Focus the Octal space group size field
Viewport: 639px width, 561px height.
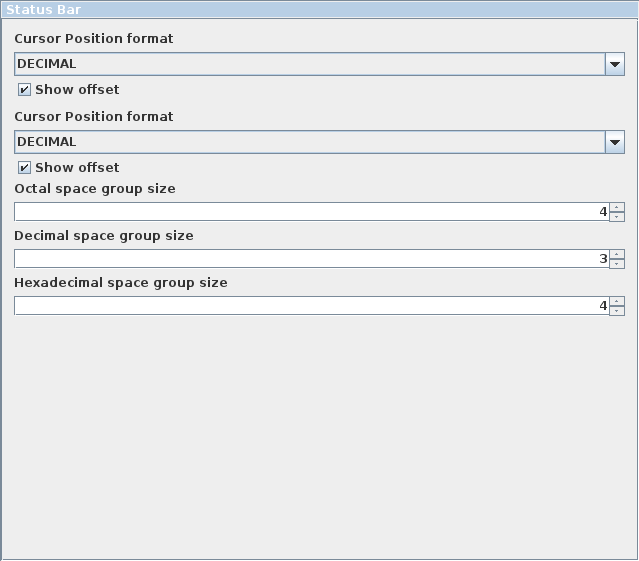point(312,212)
